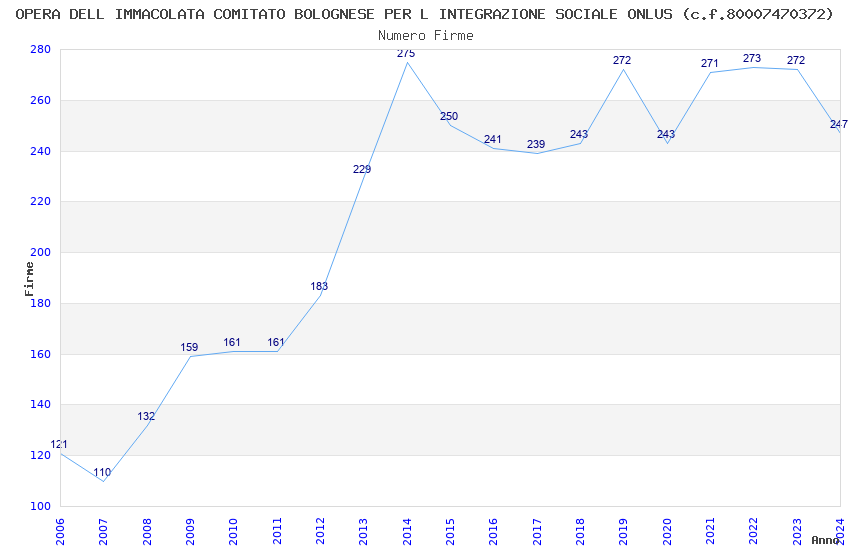Click x-axis year 2019
Image resolution: width=850 pixels, height=550 pixels.
[x=623, y=531]
